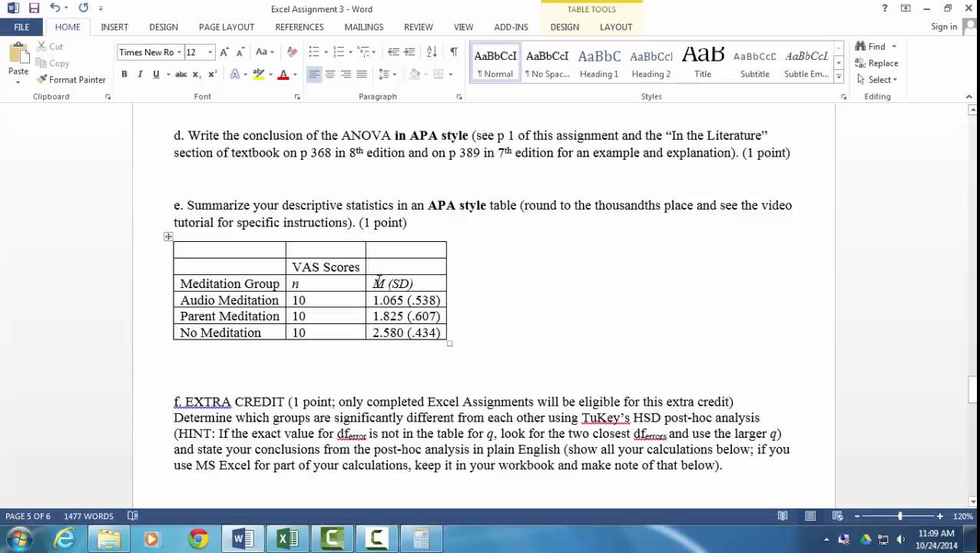Switch to Read Mode view

[783, 516]
